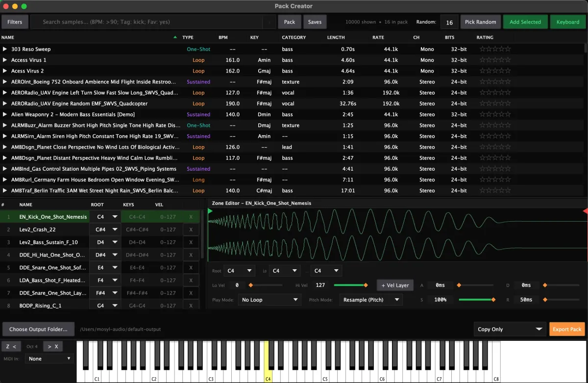588x383 pixels.
Task: Play the Alien Weaponry 2 demo sample
Action: click(5, 114)
